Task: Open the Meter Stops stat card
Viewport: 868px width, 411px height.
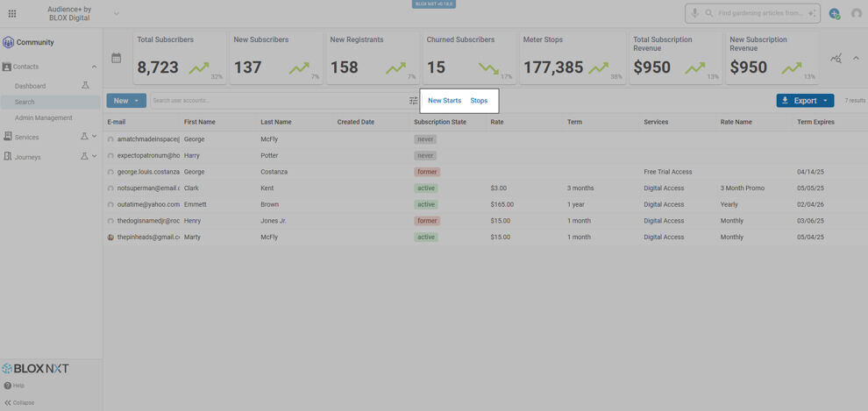Action: [x=572, y=58]
